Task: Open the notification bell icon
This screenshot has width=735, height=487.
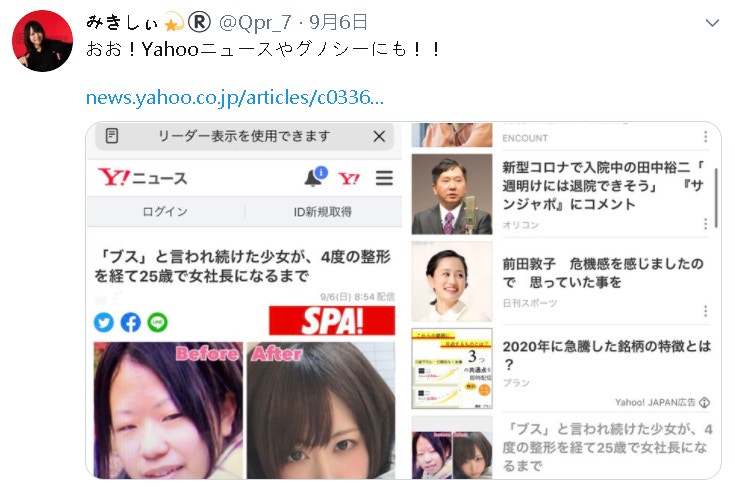Action: click(315, 177)
